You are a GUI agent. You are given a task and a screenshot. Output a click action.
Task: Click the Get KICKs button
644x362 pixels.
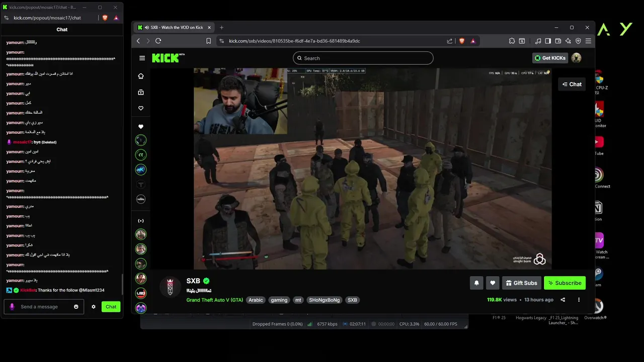pyautogui.click(x=550, y=58)
